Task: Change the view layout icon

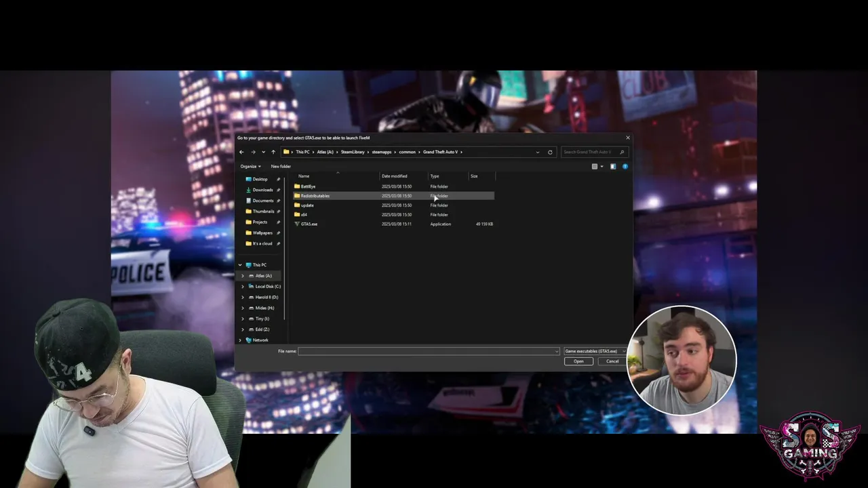Action: 595,166
